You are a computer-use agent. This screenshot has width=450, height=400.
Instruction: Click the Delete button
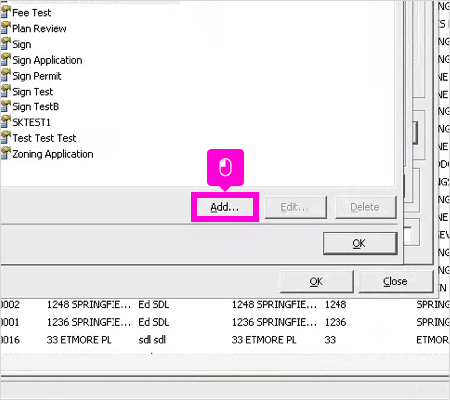click(366, 207)
